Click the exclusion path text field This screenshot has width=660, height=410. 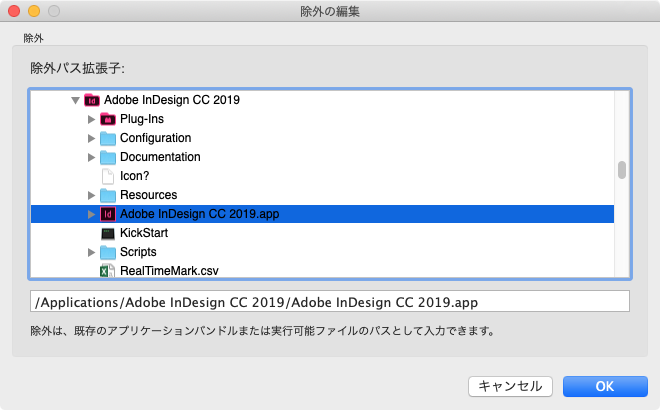click(330, 301)
